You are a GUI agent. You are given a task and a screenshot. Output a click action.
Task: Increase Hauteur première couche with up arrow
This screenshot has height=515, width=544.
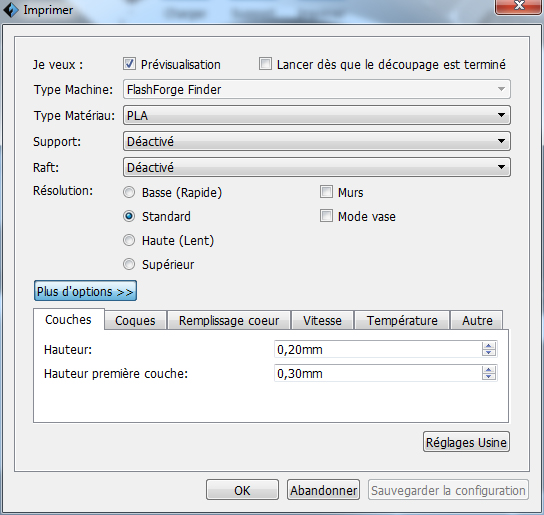pos(488,370)
